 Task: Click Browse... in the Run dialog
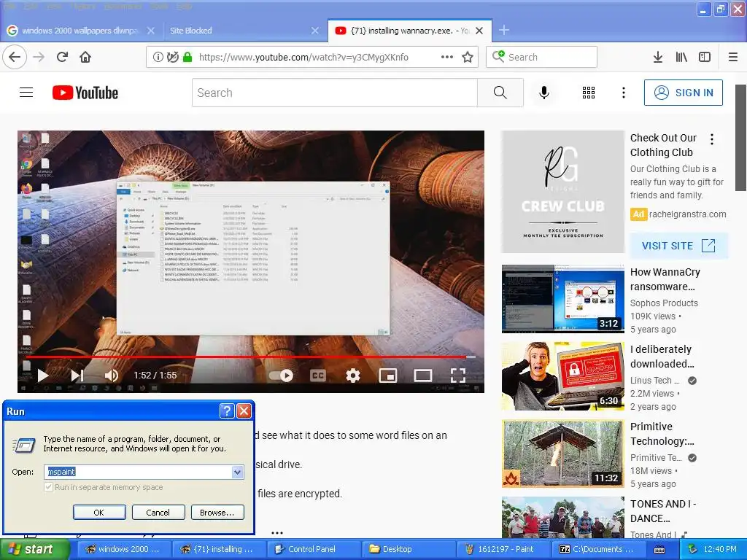[x=217, y=513]
